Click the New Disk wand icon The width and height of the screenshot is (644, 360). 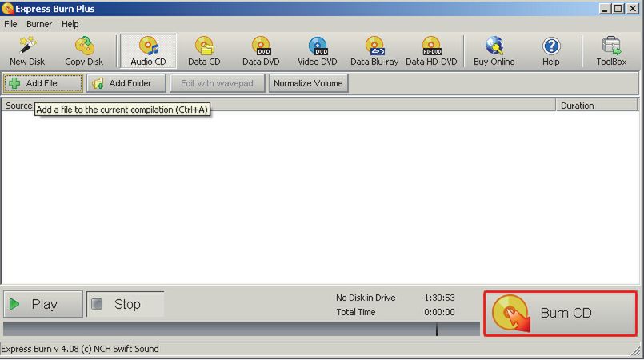(27, 45)
